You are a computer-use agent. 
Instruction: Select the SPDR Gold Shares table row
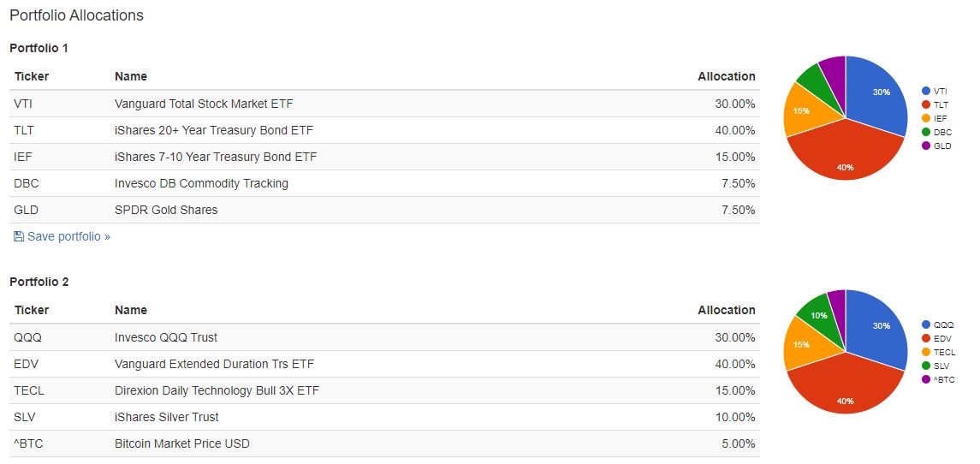383,210
